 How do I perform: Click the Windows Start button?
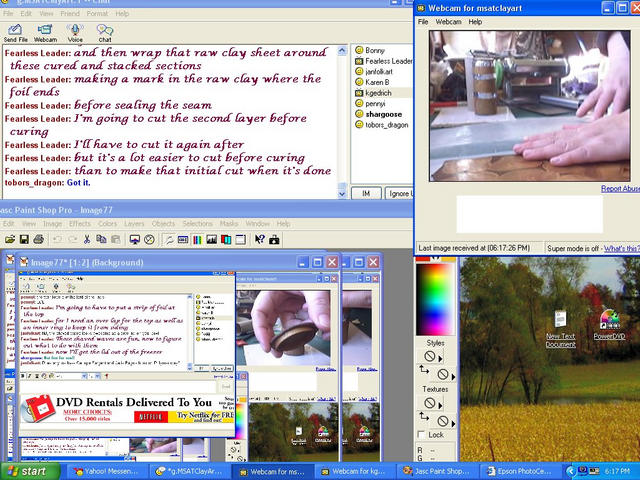(29, 471)
